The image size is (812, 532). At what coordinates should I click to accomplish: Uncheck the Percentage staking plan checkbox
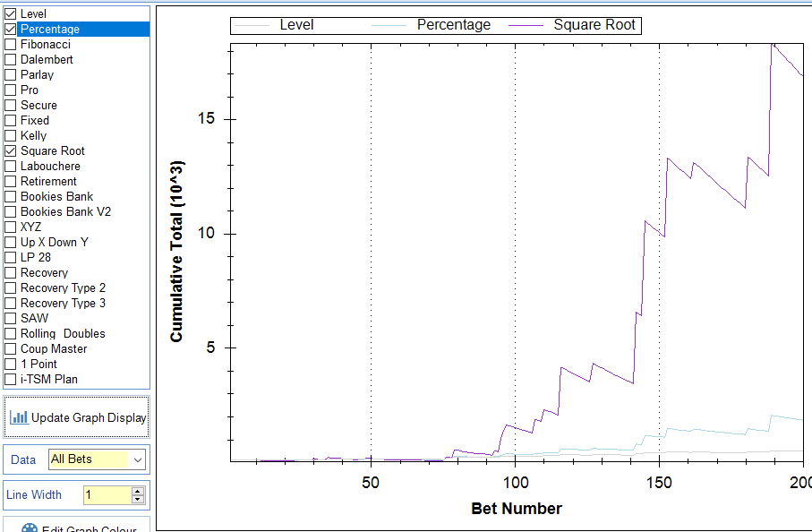point(11,30)
